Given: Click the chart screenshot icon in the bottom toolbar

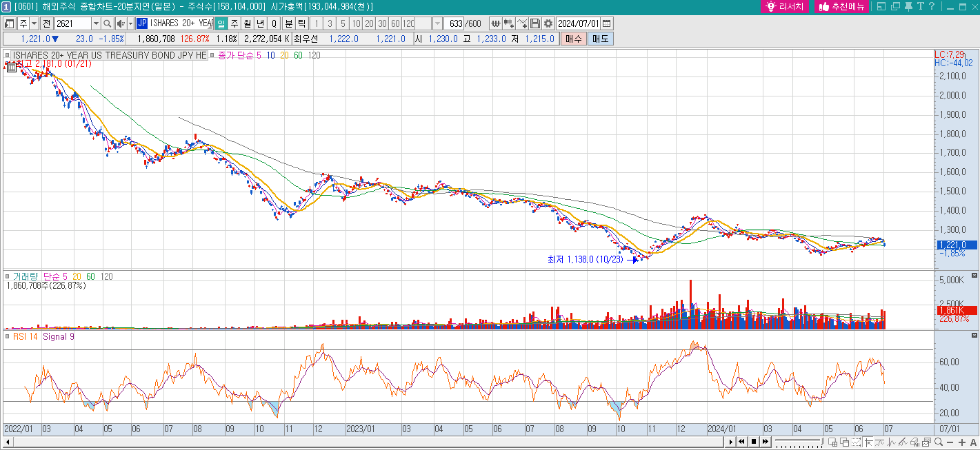Looking at the screenshot, I should click(x=926, y=442).
